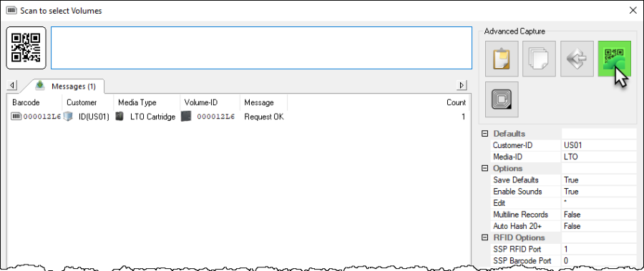Click the count value 1 in the row
The image size is (644, 271).
tap(463, 117)
